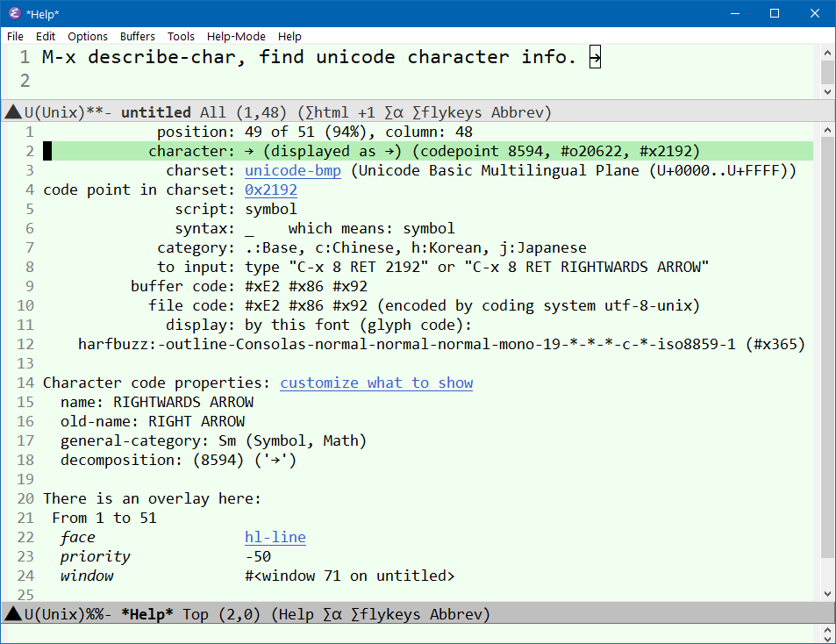Click the triangle icon on the untitled mode line
Viewport: 836px width, 644px height.
(11, 112)
